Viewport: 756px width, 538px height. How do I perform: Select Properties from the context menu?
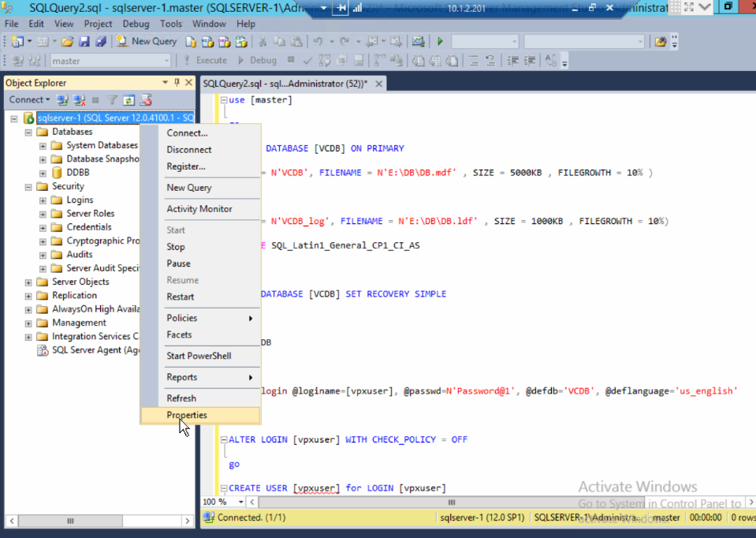coord(200,415)
